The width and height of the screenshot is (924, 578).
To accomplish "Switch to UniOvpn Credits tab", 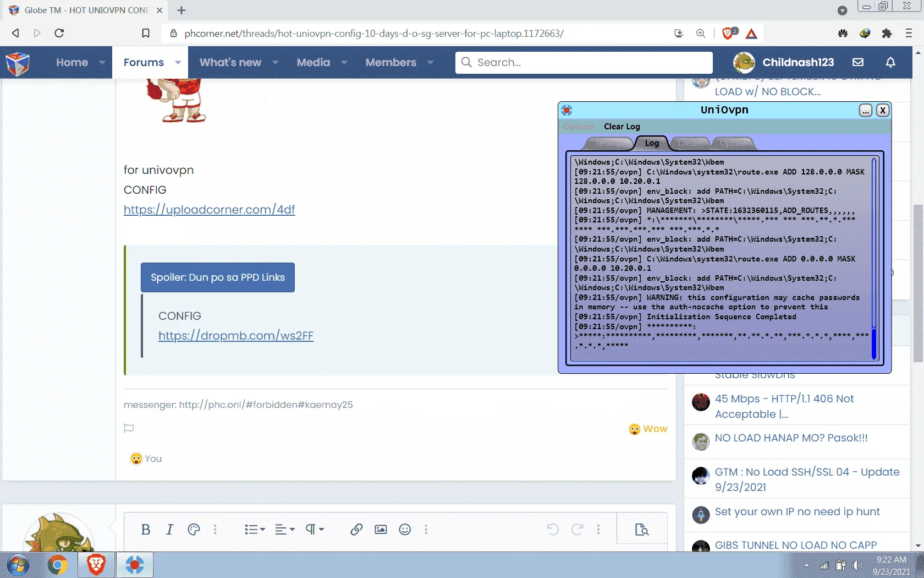I will click(690, 144).
